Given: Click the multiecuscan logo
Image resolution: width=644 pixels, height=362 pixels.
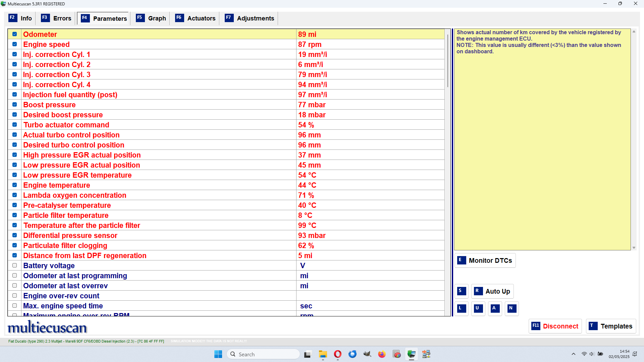Looking at the screenshot, I should click(47, 327).
